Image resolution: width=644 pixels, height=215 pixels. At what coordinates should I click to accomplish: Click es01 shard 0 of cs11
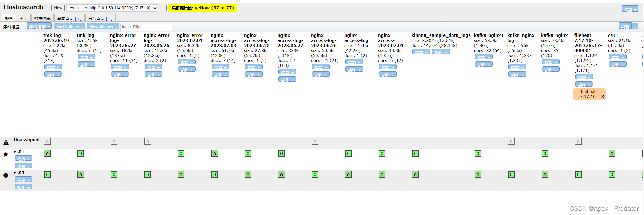[x=612, y=154]
